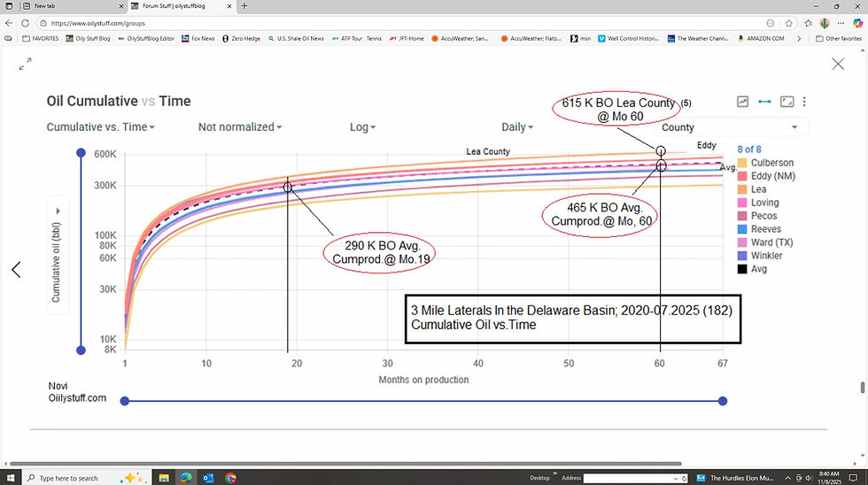Screen dimensions: 868x485
Task: Click the Windows taskbar search box
Action: (72, 478)
